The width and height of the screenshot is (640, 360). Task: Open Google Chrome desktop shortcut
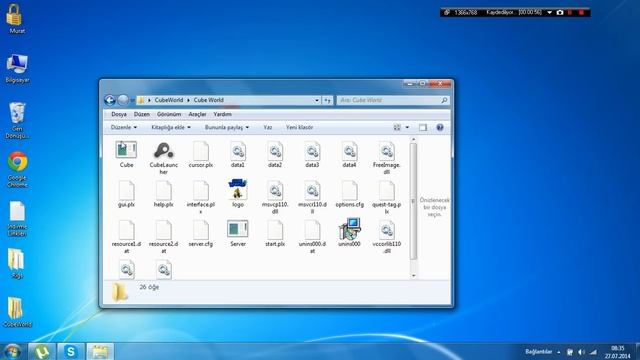17,169
